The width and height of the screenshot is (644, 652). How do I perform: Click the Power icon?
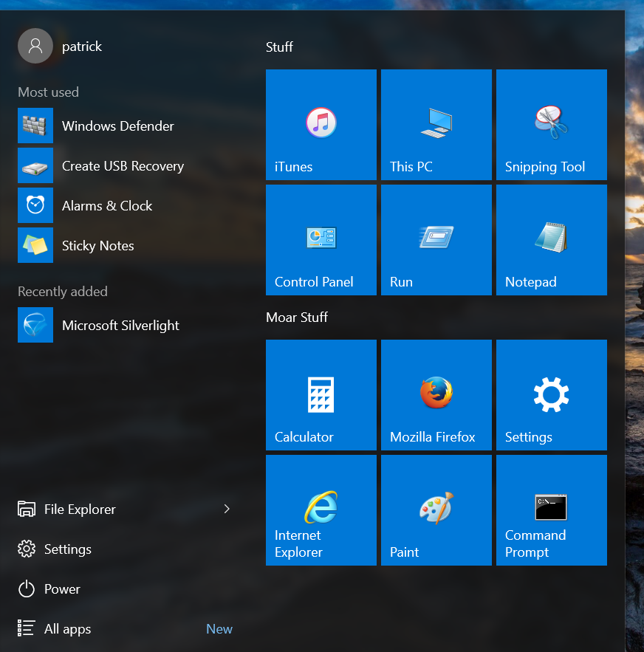[x=27, y=588]
